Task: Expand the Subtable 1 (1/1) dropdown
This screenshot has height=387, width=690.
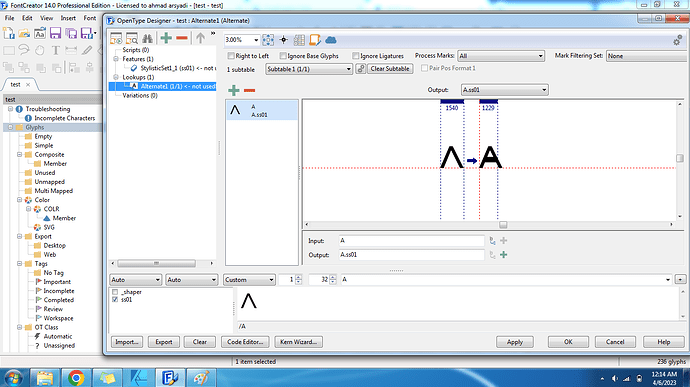Action: point(309,69)
